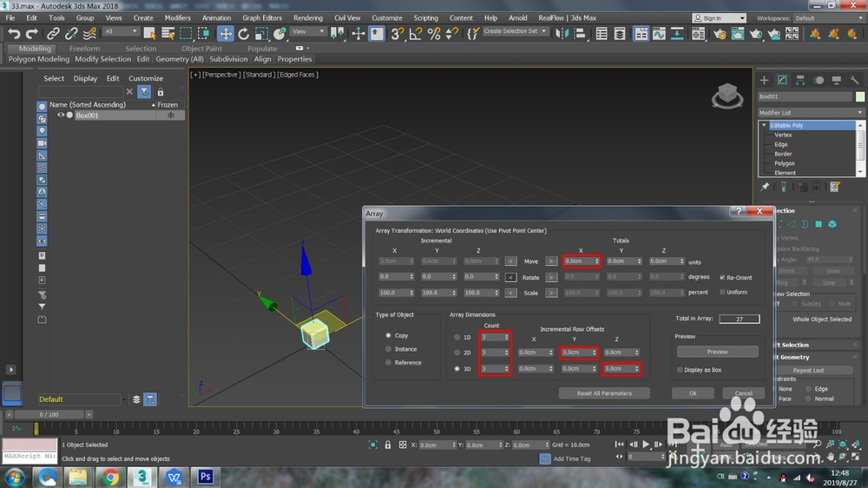Viewport: 868px width, 488px height.
Task: Click the 2D Y row offset field
Action: click(579, 353)
